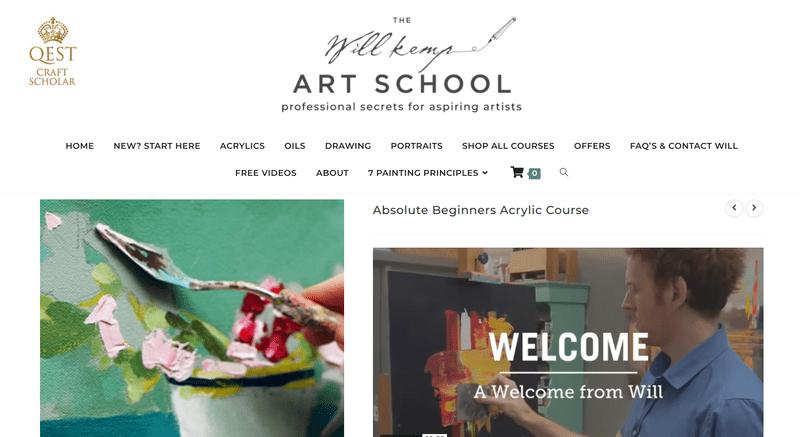Expand 7 Painting Principles dropdown
This screenshot has height=437, width=800.
[x=428, y=173]
